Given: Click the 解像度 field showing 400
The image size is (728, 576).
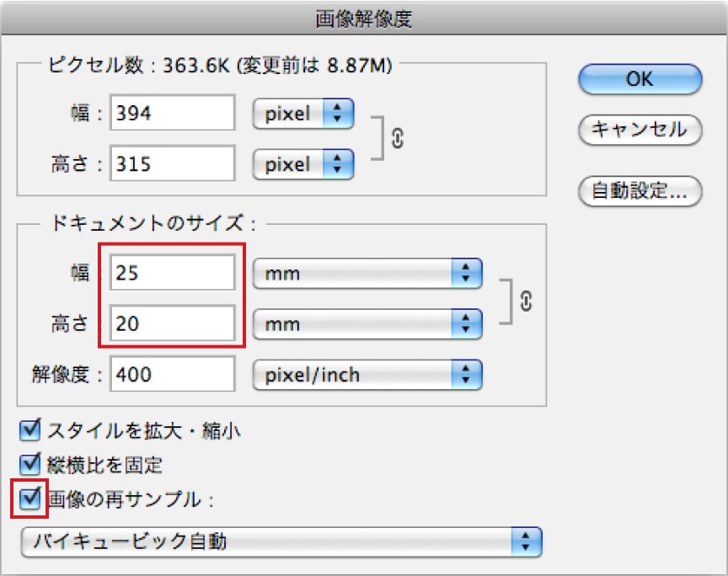Looking at the screenshot, I should pos(173,374).
